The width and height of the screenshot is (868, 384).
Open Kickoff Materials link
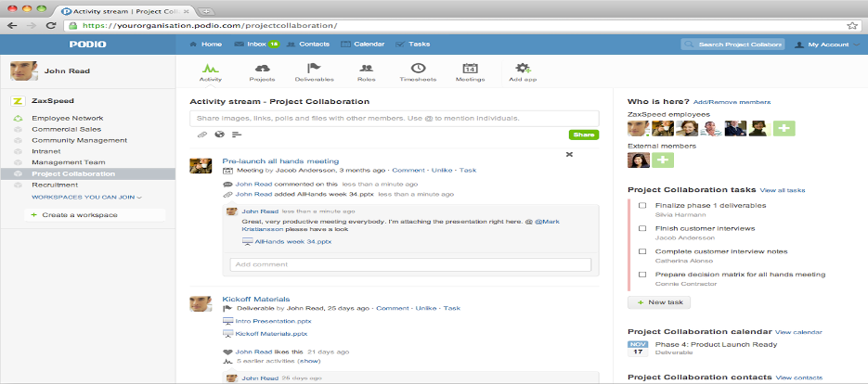[255, 300]
